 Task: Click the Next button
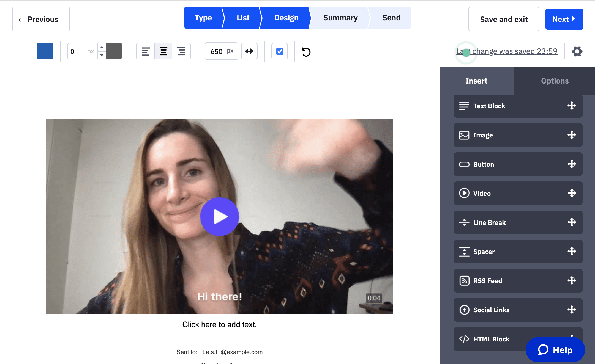pos(564,19)
